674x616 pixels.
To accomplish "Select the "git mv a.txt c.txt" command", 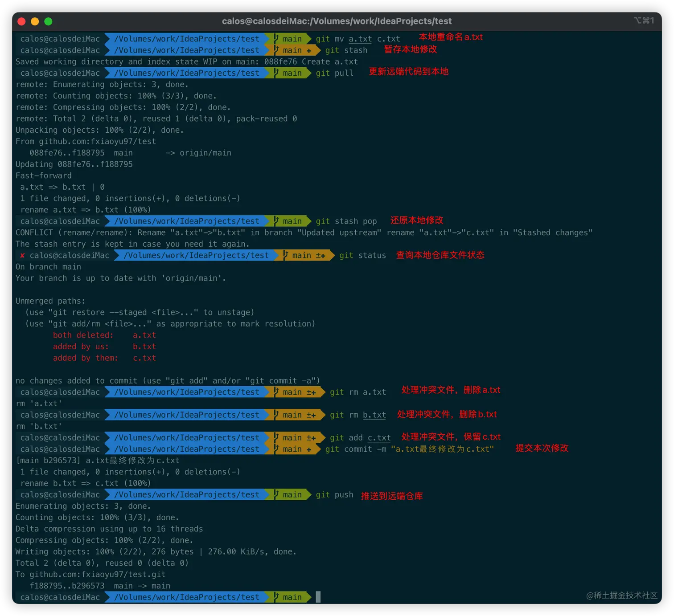I will point(358,39).
